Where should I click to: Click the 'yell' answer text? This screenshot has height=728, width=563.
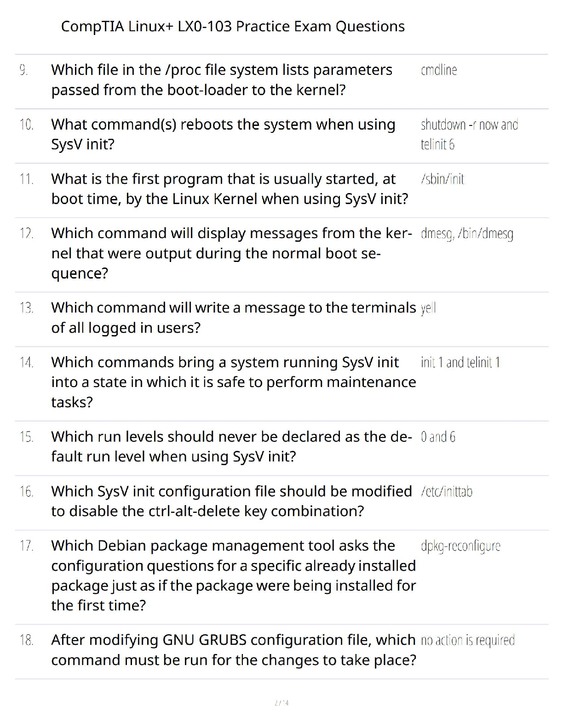428,308
